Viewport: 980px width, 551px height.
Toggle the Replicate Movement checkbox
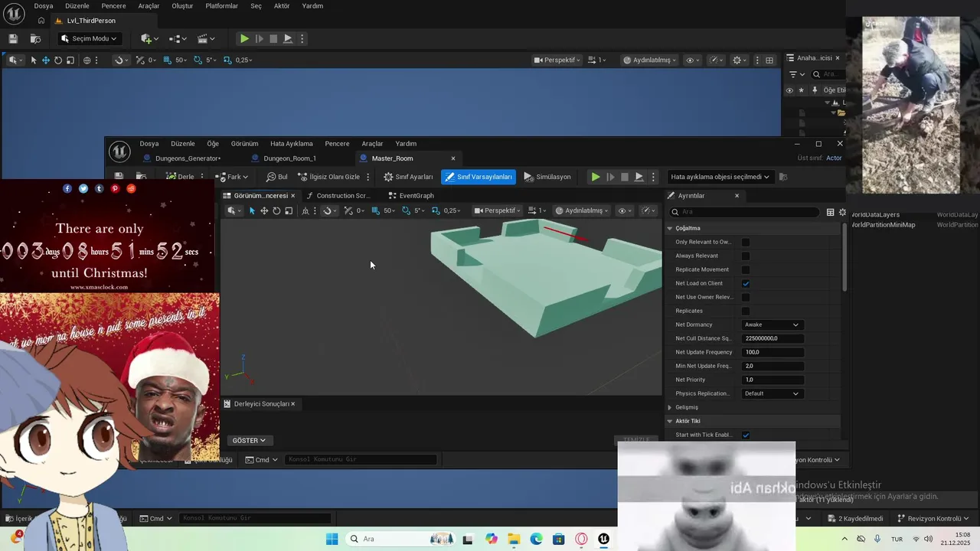click(746, 269)
